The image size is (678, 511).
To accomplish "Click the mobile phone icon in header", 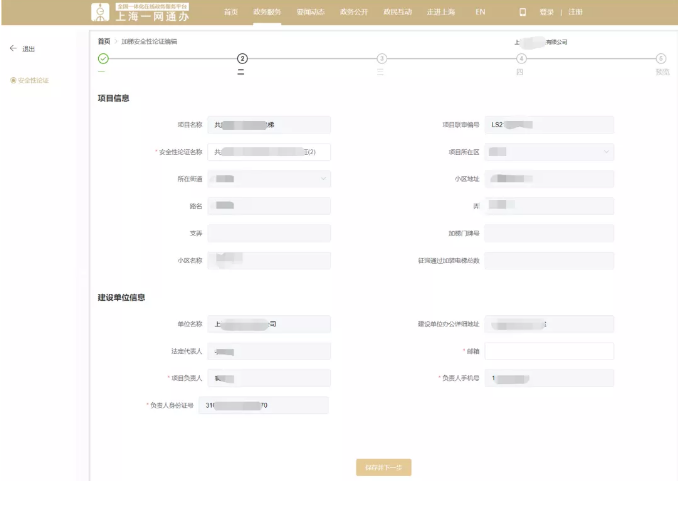I will coord(522,12).
